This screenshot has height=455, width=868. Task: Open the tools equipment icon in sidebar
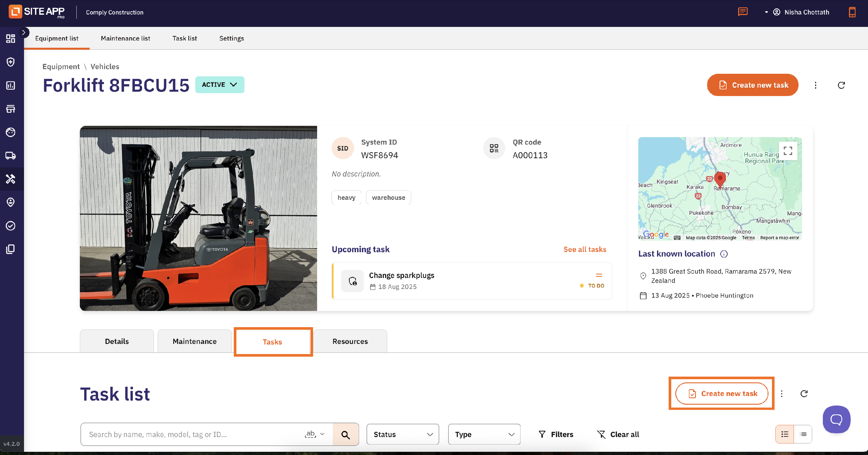click(x=10, y=179)
